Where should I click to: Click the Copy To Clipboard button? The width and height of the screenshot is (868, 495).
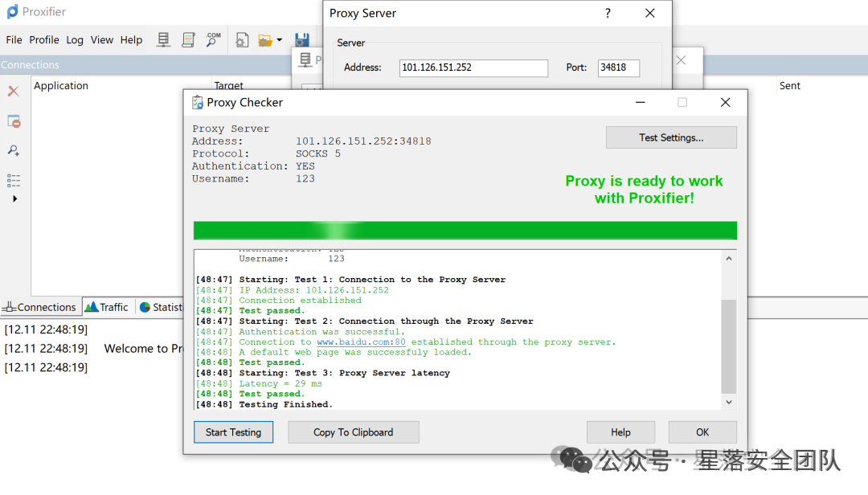click(x=353, y=432)
